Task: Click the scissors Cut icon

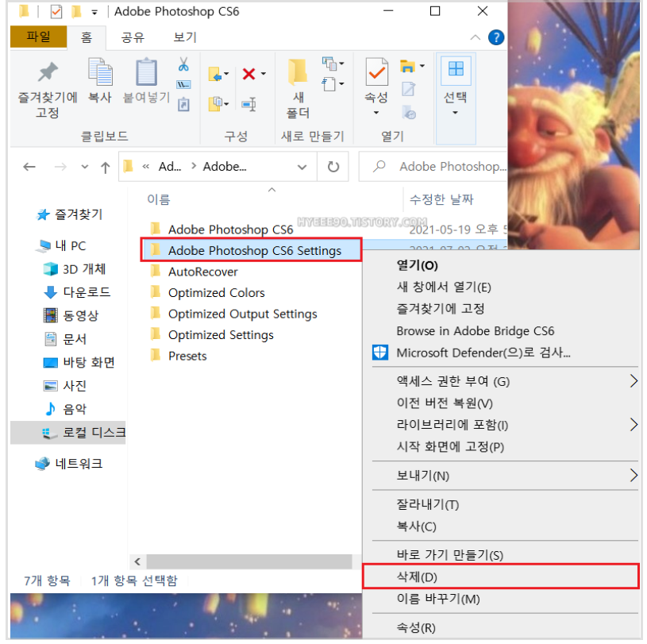Action: point(183,64)
